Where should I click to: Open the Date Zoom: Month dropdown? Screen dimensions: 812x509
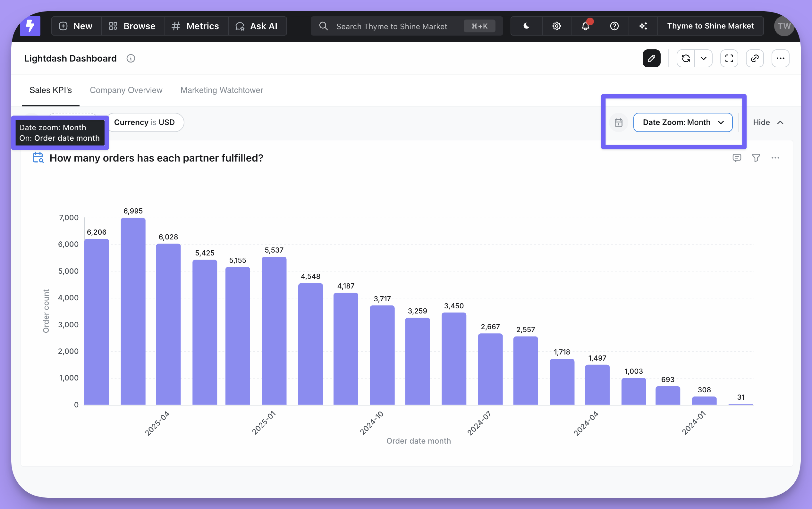[683, 122]
